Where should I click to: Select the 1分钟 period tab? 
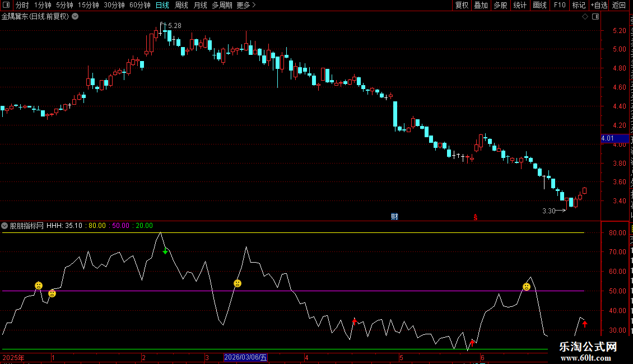click(x=43, y=5)
